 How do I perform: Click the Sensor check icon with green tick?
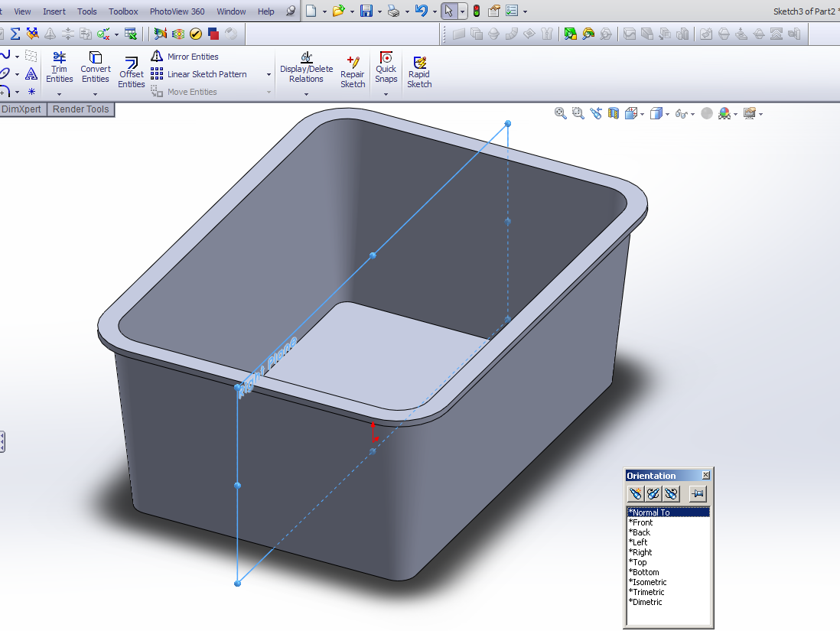click(x=103, y=34)
